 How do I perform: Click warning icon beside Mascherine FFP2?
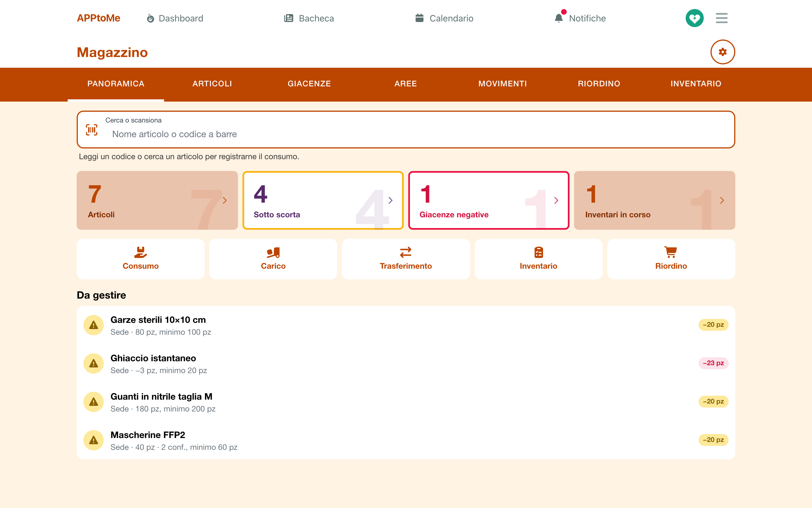coord(94,440)
